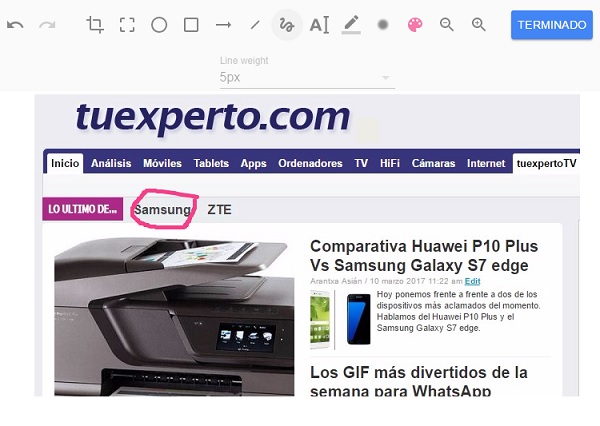
Task: Click the Samsung brand link
Action: [162, 210]
